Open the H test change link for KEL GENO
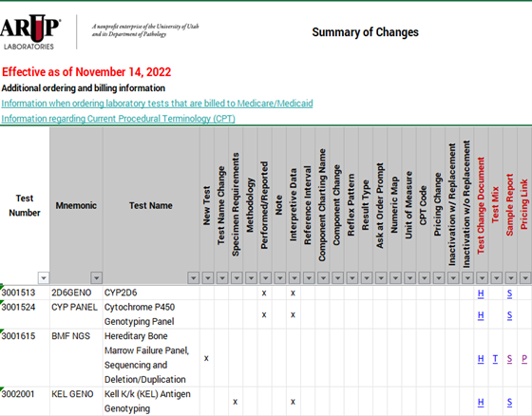The width and height of the screenshot is (532, 416). [481, 402]
